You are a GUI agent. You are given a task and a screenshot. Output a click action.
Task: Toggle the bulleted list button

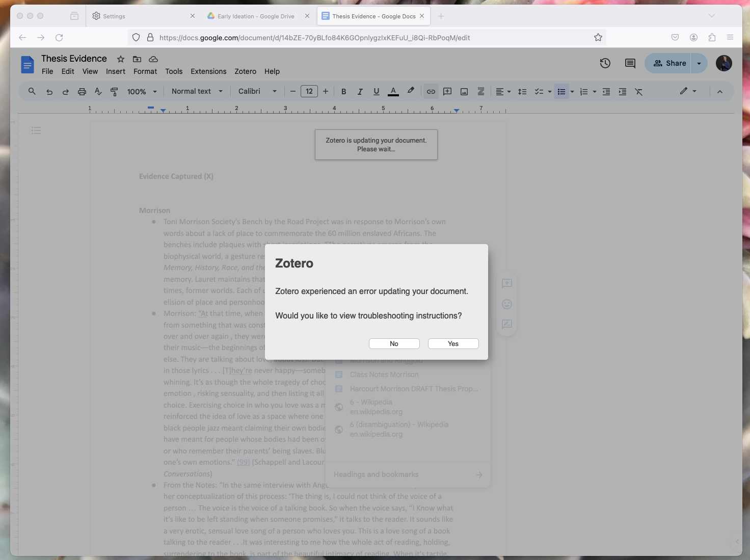[561, 92]
